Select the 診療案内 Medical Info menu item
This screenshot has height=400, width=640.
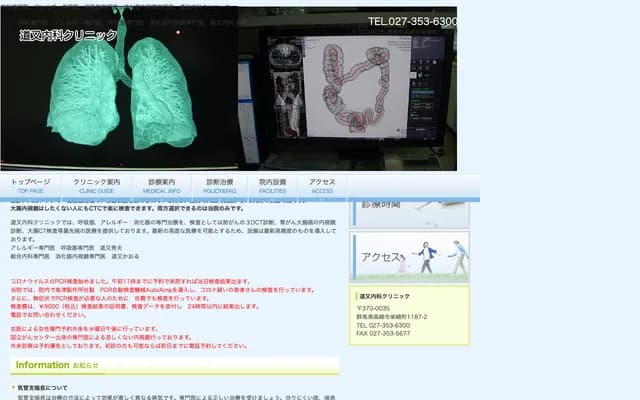pos(162,186)
